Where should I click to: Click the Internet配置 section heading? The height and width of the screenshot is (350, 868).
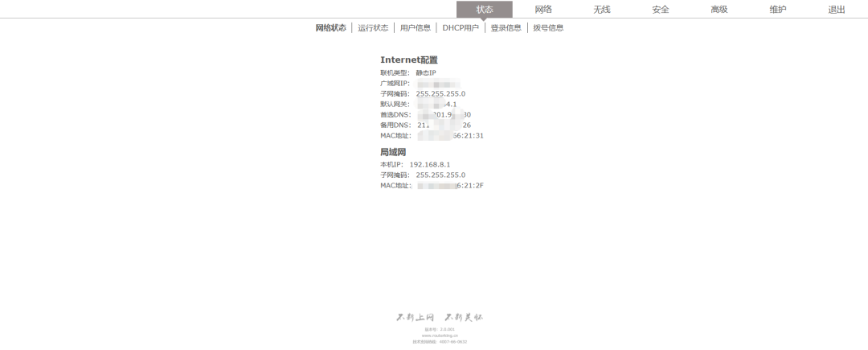(408, 60)
